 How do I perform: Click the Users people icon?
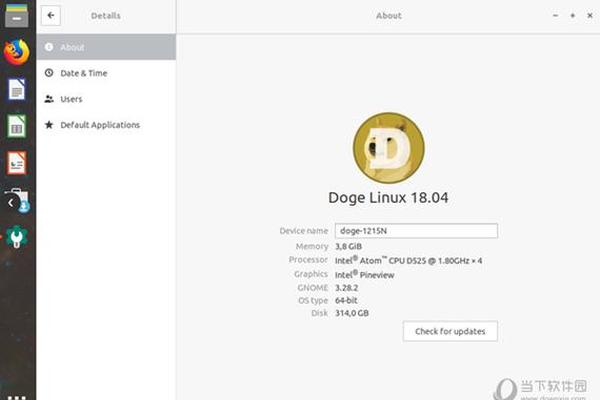click(x=49, y=99)
